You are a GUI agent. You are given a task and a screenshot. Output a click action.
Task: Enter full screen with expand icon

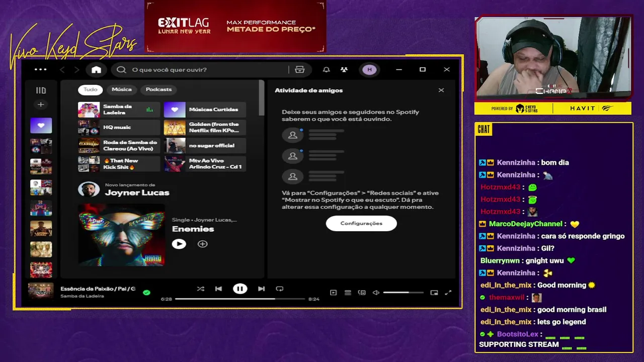coord(448,293)
